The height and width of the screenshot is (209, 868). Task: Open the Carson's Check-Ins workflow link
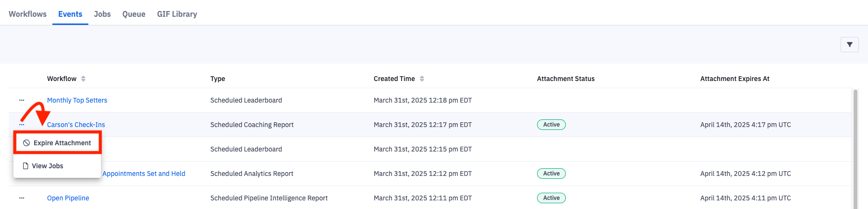pyautogui.click(x=76, y=125)
